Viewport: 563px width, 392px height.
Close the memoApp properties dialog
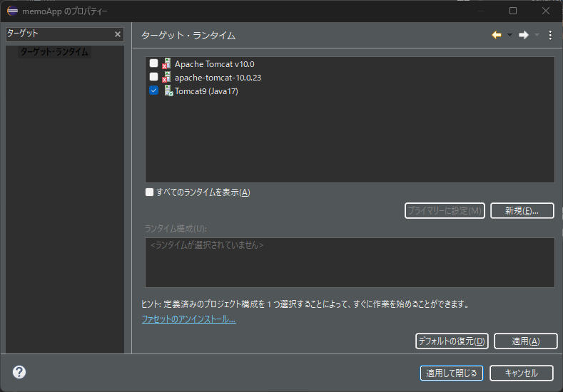(546, 11)
